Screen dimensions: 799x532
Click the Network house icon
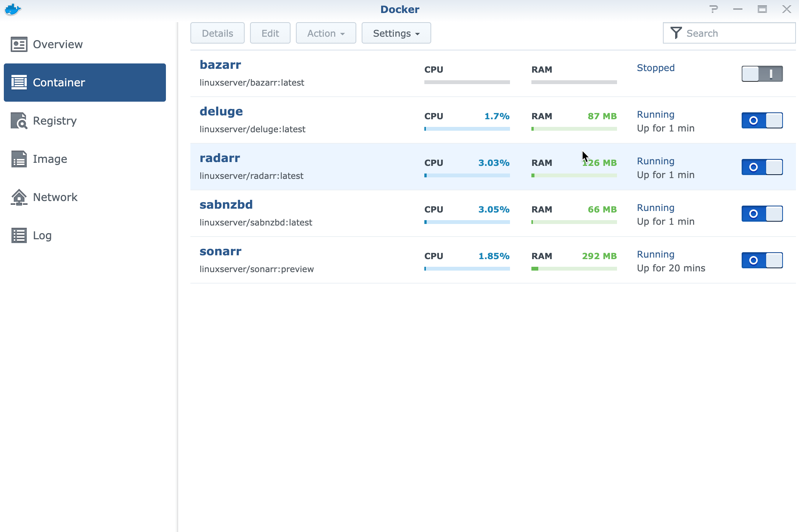(19, 197)
